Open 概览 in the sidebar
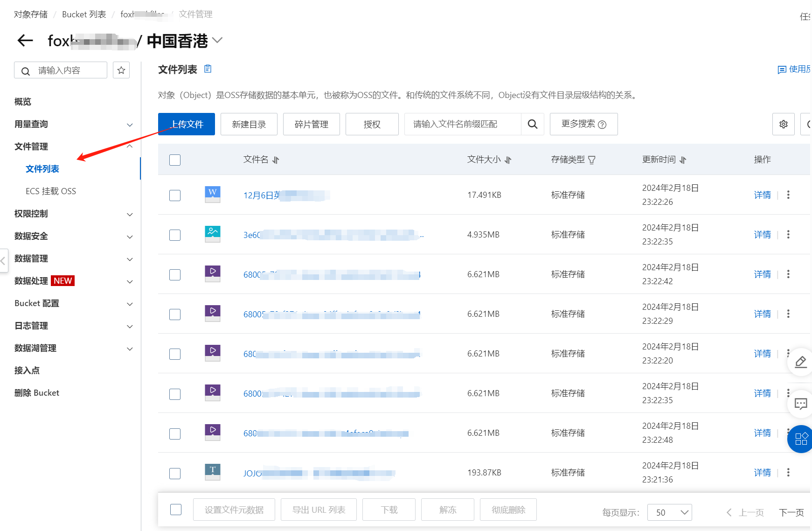812x531 pixels. tap(23, 102)
